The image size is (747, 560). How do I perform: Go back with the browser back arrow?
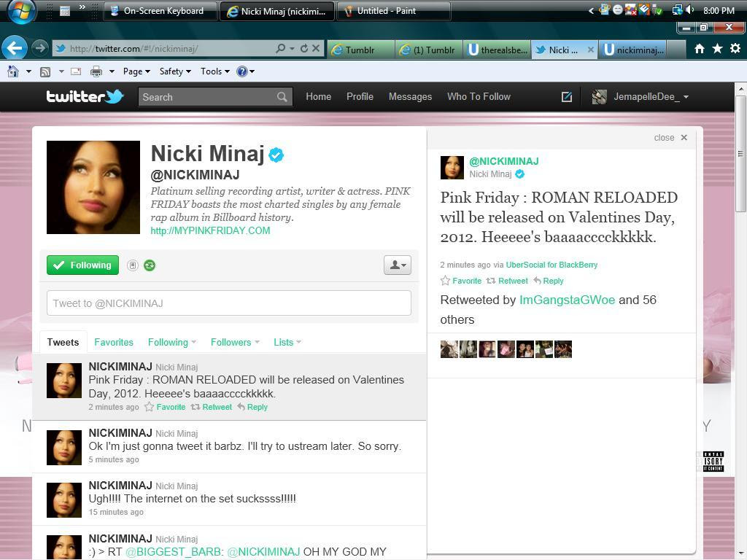click(15, 48)
